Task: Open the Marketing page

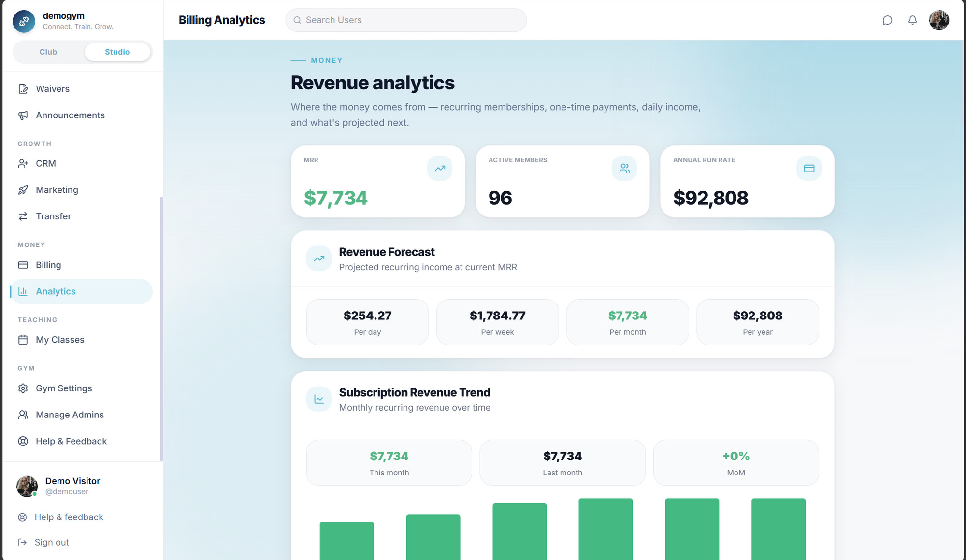Action: coord(81,190)
